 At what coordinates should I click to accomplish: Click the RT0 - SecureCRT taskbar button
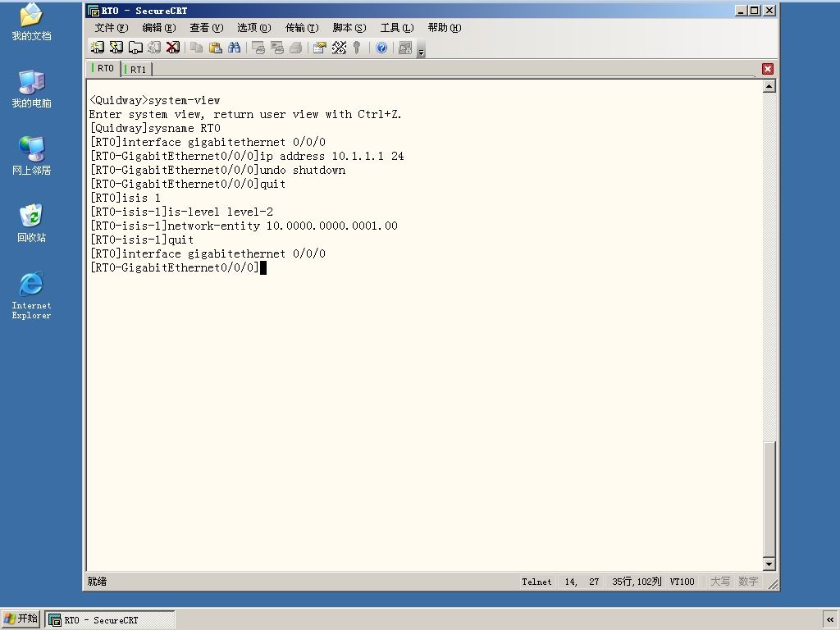110,620
